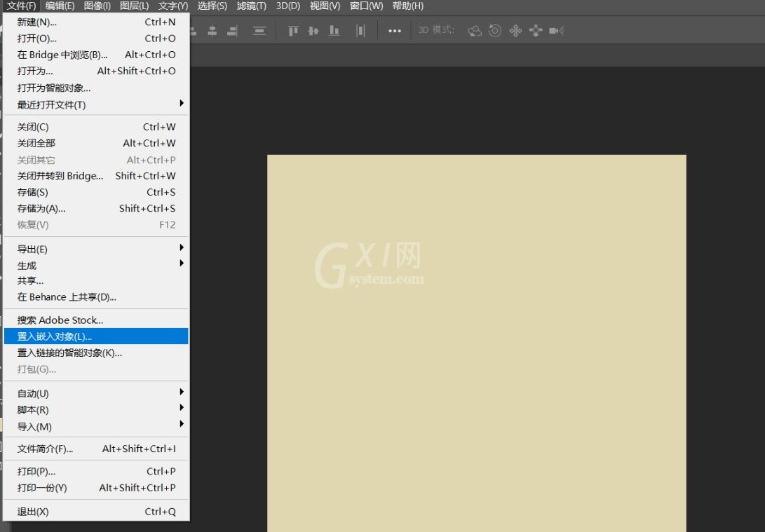Select 在 Bridge 中浏览(B)... entry
765x532 pixels.
96,55
